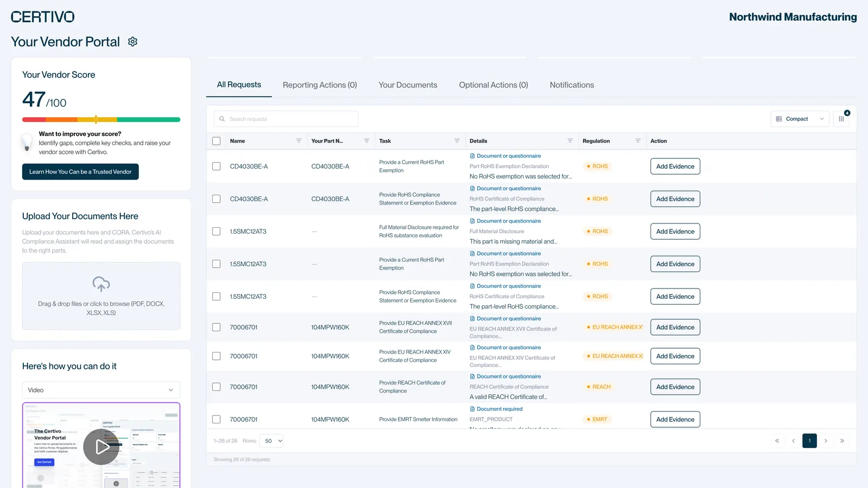Click Learn How You Can be a Trusted Vendor
The height and width of the screenshot is (488, 868).
click(80, 172)
